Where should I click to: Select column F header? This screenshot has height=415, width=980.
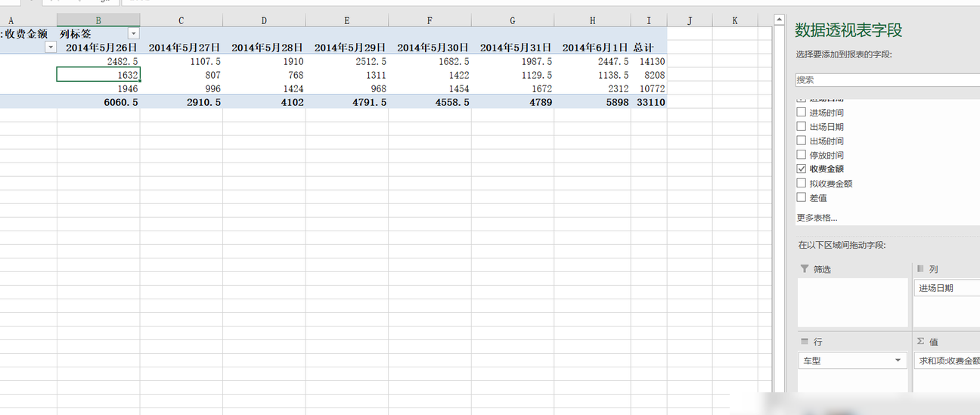tap(430, 20)
